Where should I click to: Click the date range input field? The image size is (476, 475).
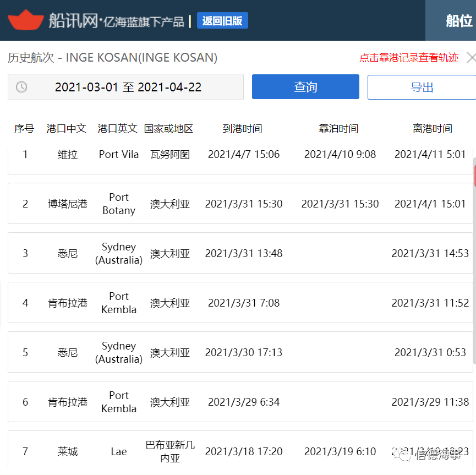(127, 86)
